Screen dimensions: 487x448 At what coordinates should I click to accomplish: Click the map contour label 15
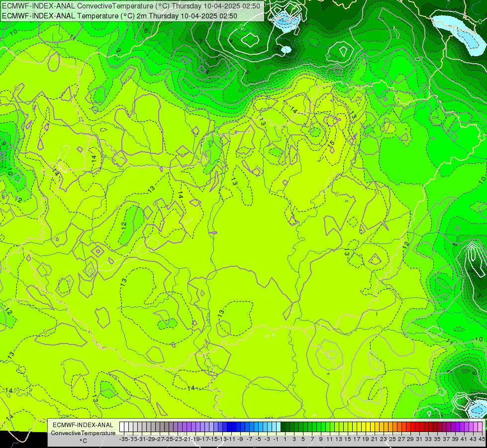pyautogui.click(x=331, y=144)
